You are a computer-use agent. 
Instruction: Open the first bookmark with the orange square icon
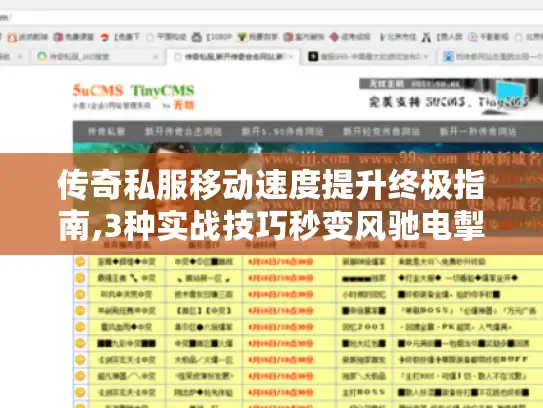tap(27, 37)
